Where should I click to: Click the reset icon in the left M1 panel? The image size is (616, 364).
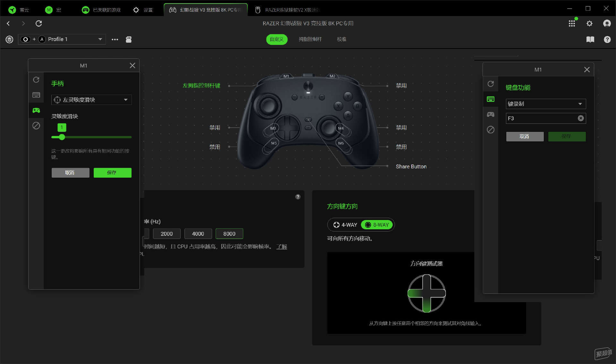tap(36, 80)
